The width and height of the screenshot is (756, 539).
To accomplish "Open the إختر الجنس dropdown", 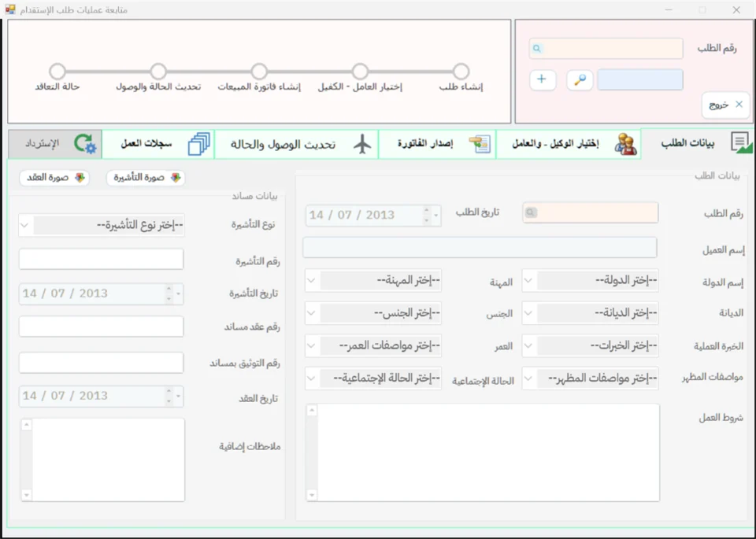I will 373,314.
